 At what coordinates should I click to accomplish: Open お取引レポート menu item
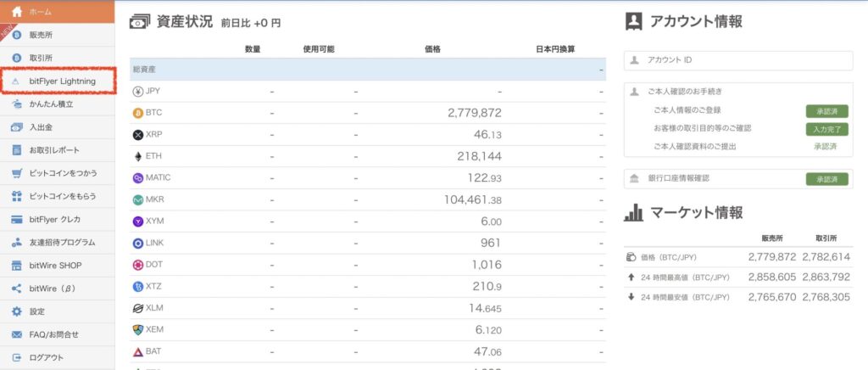(x=58, y=150)
